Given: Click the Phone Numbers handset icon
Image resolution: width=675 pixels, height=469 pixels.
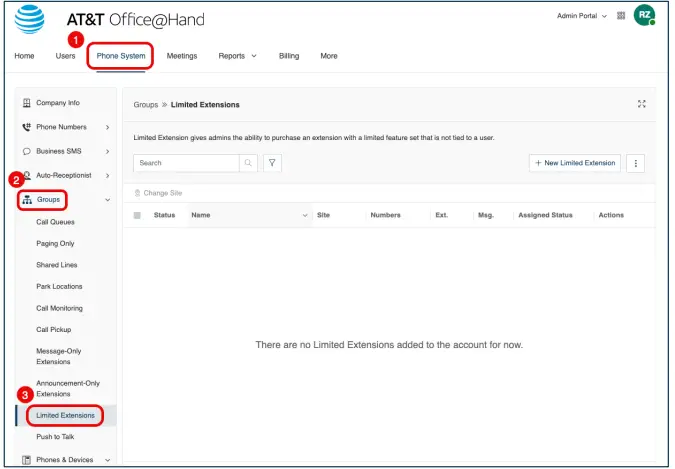Looking at the screenshot, I should pyautogui.click(x=27, y=127).
